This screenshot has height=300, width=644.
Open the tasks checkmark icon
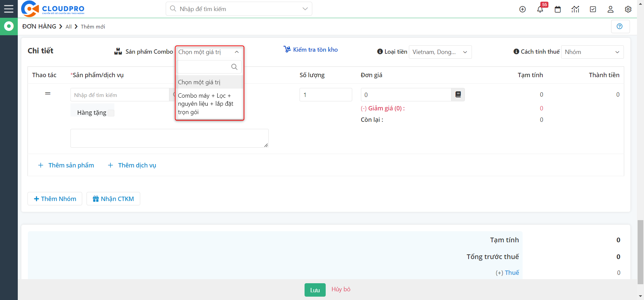[593, 9]
